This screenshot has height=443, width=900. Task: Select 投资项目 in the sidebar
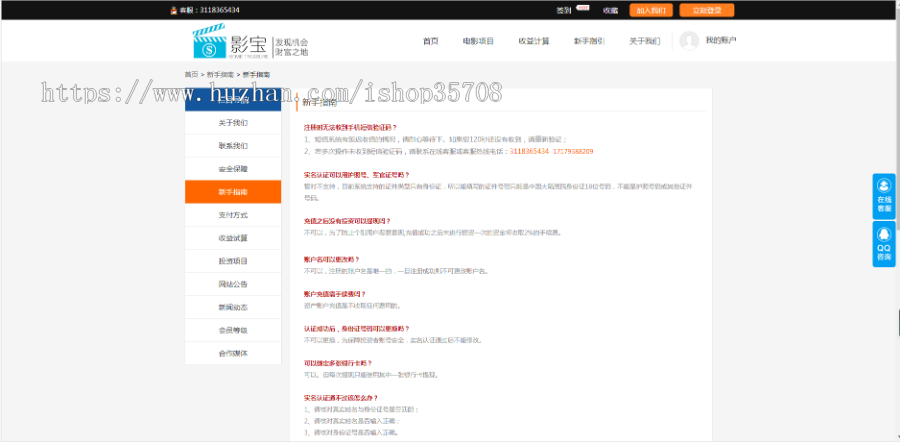[x=233, y=261]
